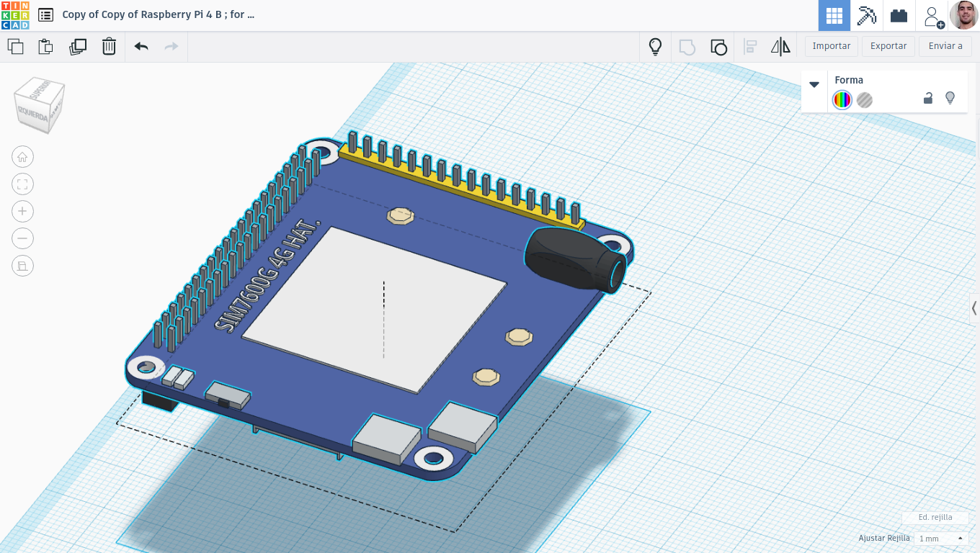Click the Delete trash icon

(x=109, y=47)
